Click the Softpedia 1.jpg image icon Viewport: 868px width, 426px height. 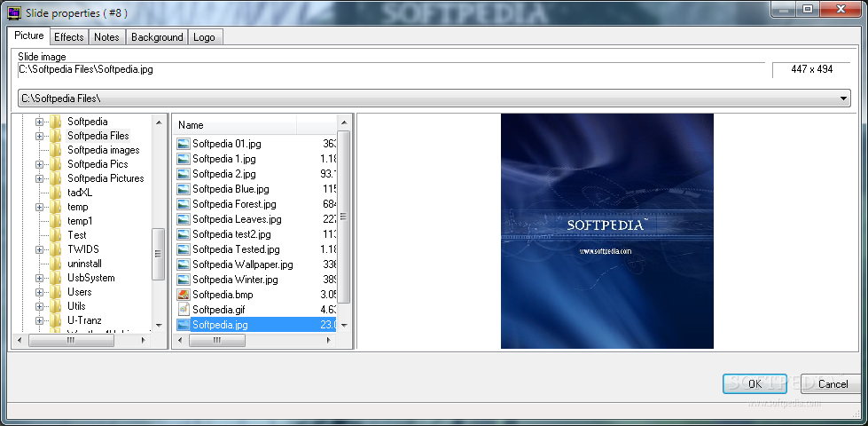(x=184, y=159)
